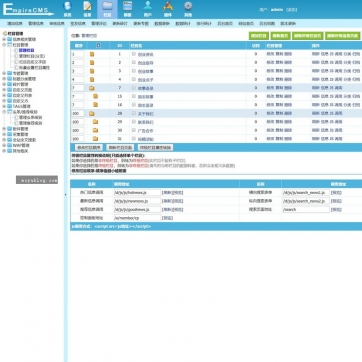Select the 栏目 (Column) top icon
The height and width of the screenshot is (362, 362).
coord(107,9)
